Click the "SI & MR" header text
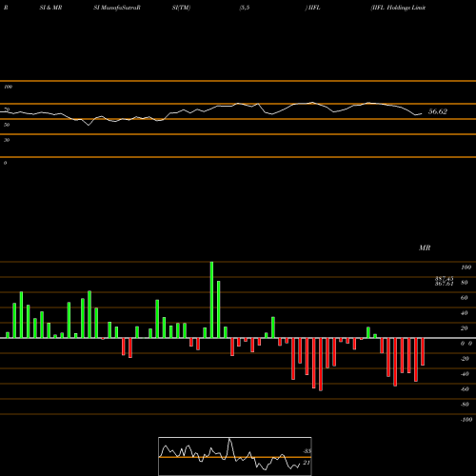 (x=50, y=8)
